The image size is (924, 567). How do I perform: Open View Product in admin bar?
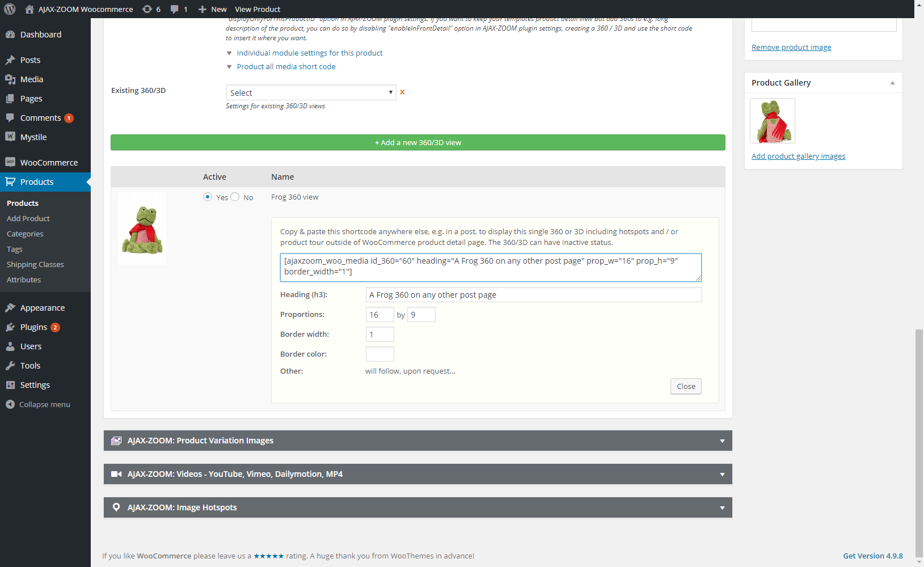tap(258, 9)
